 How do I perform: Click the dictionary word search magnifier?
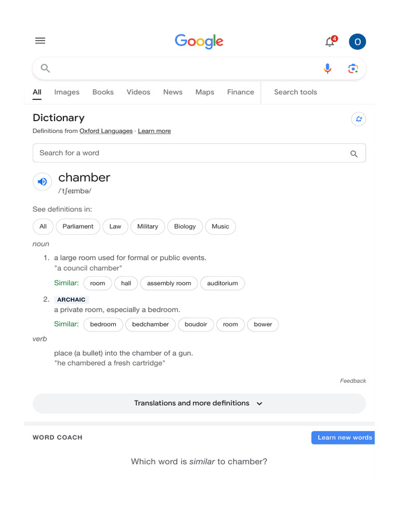(x=354, y=154)
